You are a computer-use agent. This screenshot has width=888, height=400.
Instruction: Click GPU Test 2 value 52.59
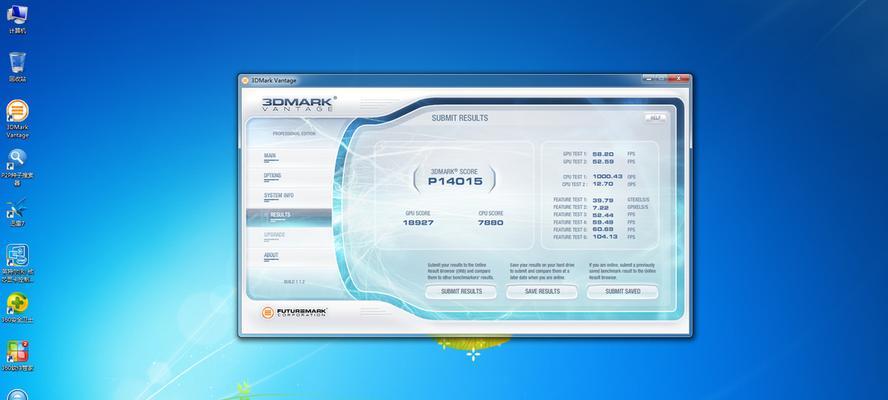point(603,162)
